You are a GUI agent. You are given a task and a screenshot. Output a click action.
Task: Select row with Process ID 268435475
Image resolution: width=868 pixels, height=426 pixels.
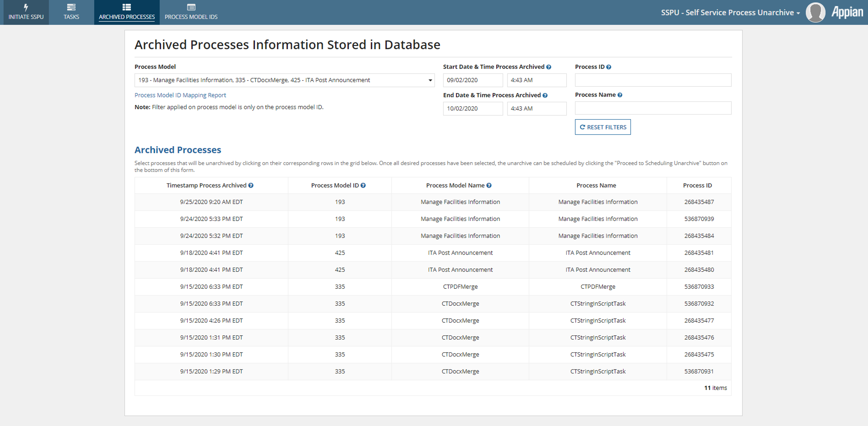point(433,355)
